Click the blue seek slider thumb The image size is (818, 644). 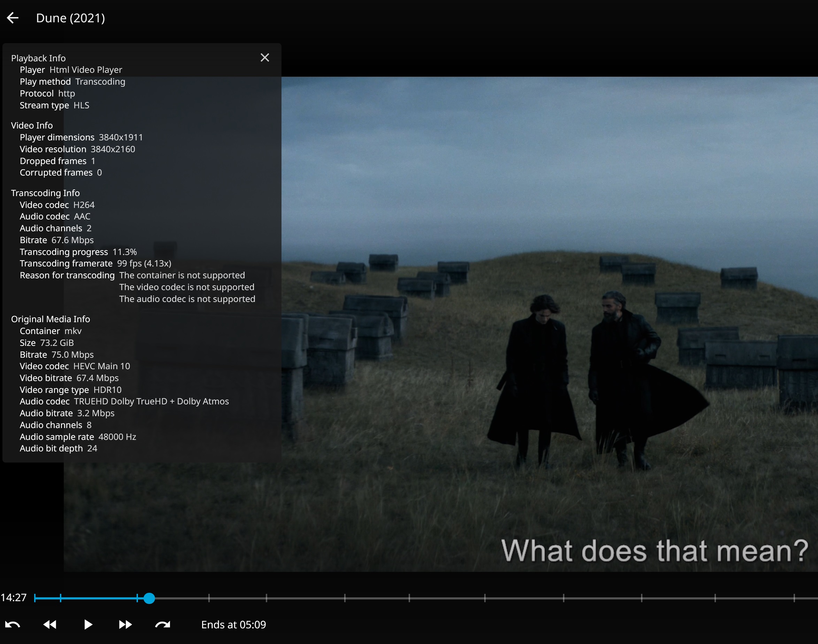click(x=149, y=598)
